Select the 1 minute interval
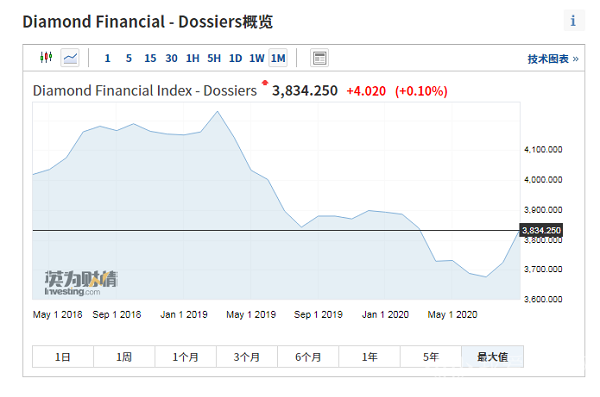The height and width of the screenshot is (397, 600). pos(107,58)
